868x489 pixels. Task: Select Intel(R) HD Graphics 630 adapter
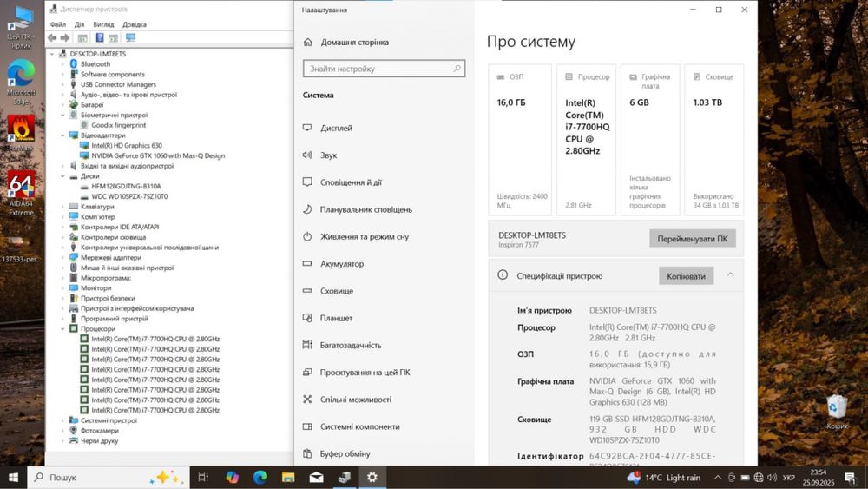[x=127, y=146]
